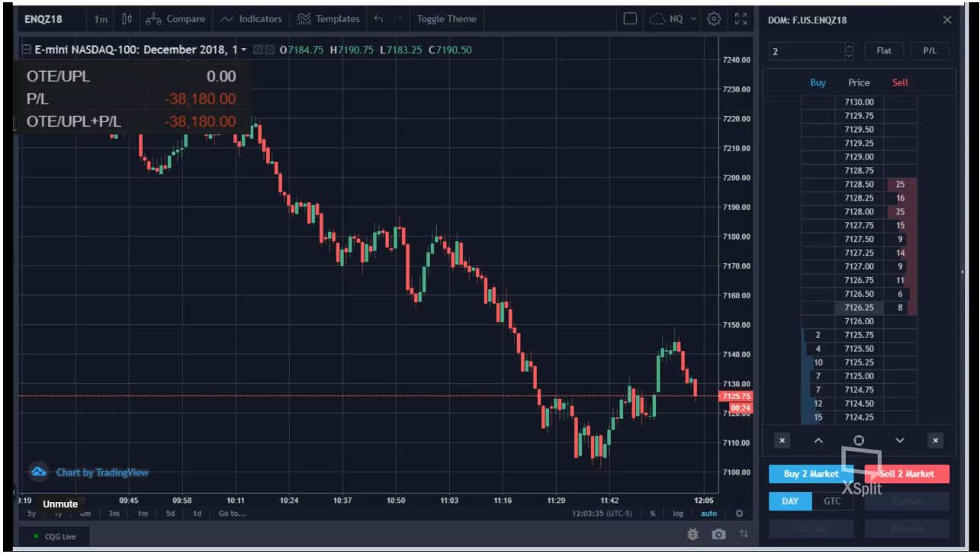Click the Buy column header in DOM
Viewport: 980px width, 554px height.
pos(818,82)
